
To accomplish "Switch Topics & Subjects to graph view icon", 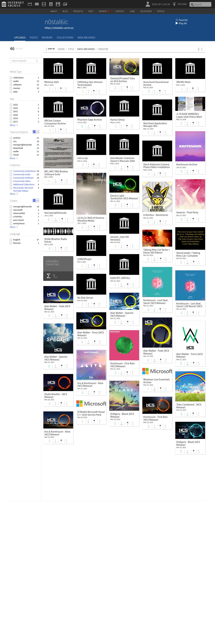I will click(x=34, y=132).
